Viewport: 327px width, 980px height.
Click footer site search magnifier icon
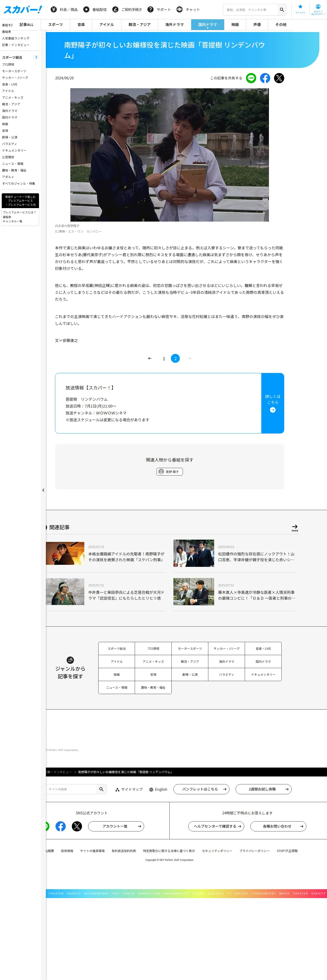click(x=101, y=789)
